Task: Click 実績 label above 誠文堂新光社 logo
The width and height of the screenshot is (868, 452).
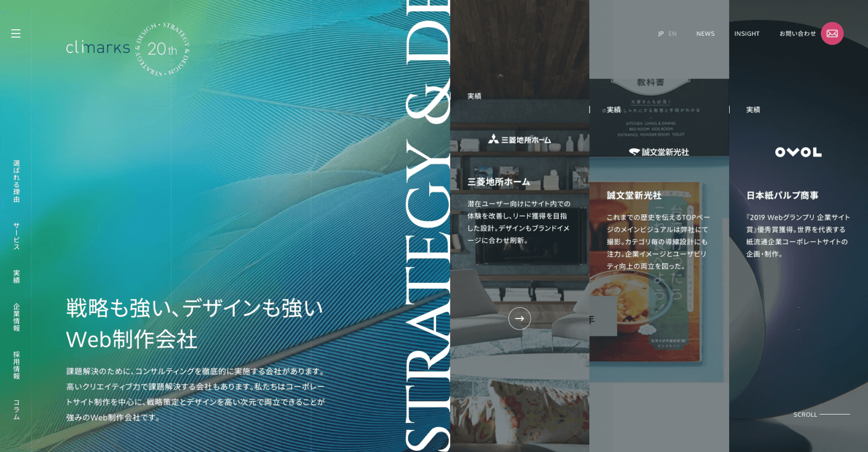Action: click(614, 110)
